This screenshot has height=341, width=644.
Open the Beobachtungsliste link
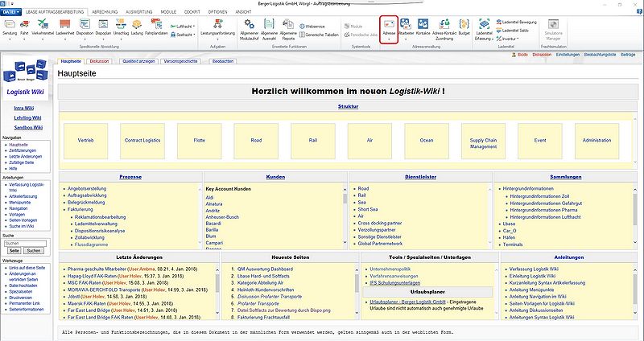click(x=600, y=55)
